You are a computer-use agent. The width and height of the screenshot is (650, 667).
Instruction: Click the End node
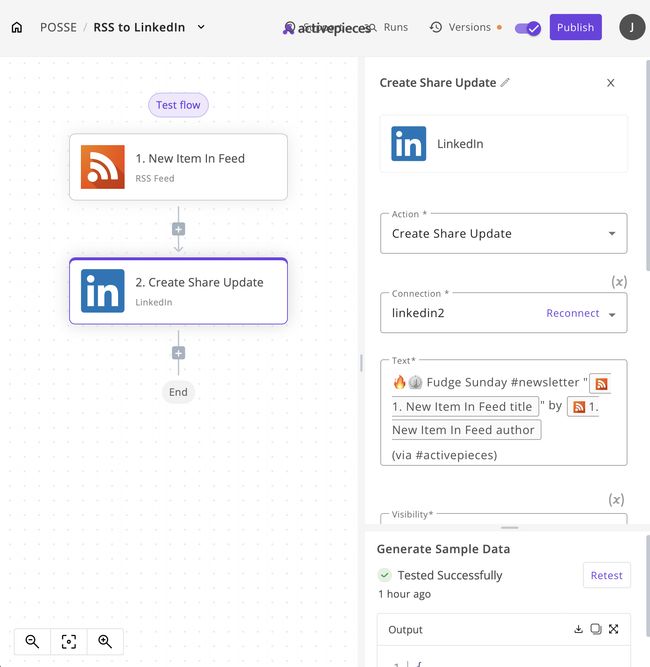tap(178, 392)
